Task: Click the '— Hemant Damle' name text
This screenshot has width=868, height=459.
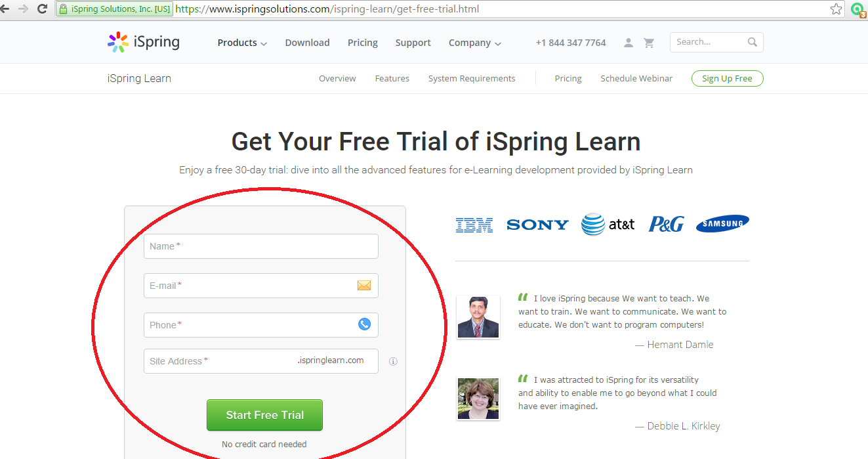Action: [x=674, y=345]
